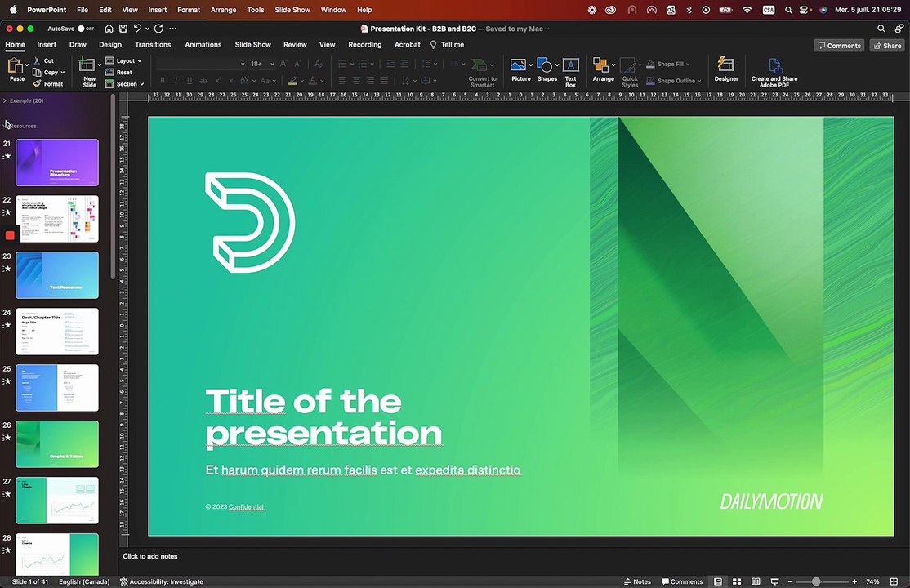Open the Designer pane

pos(726,69)
